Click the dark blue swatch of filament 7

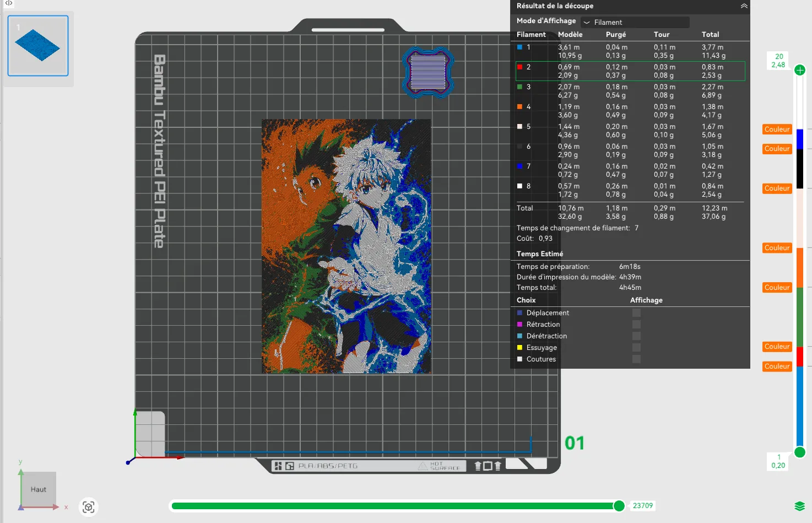(x=519, y=166)
